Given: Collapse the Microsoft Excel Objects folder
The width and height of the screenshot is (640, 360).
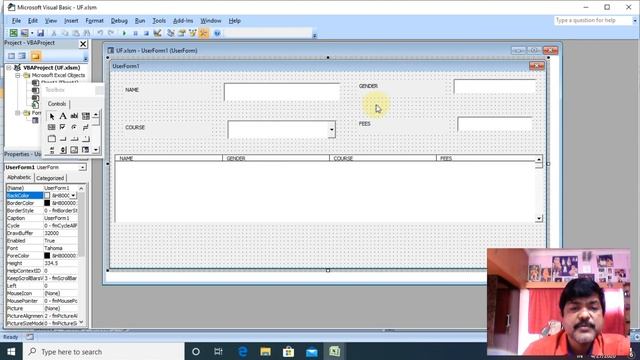Looking at the screenshot, I should click(x=18, y=76).
